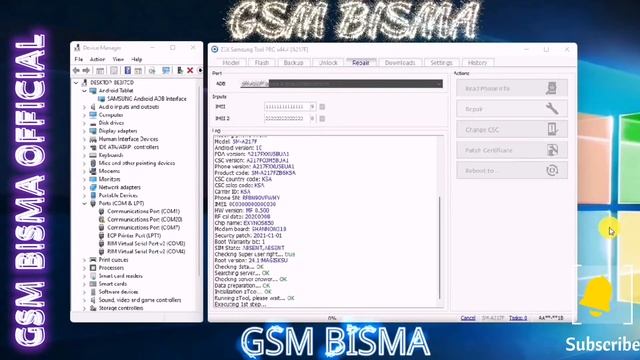Click the Cancel link in status bar

(468, 318)
